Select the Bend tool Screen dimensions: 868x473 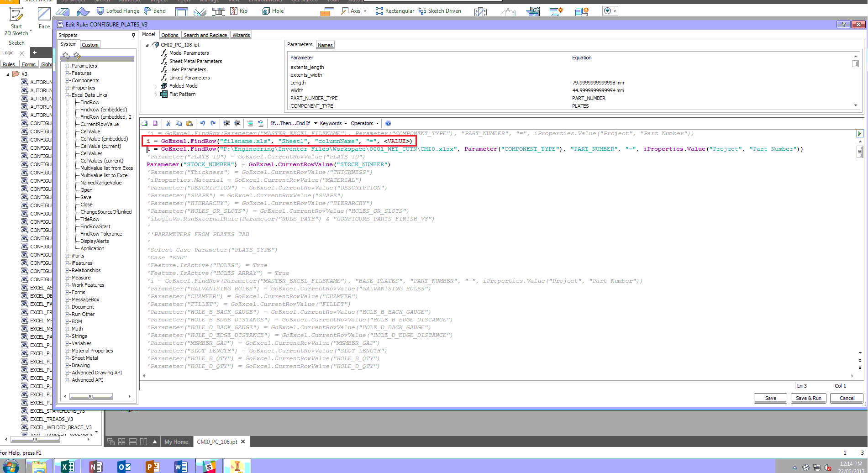tap(155, 11)
